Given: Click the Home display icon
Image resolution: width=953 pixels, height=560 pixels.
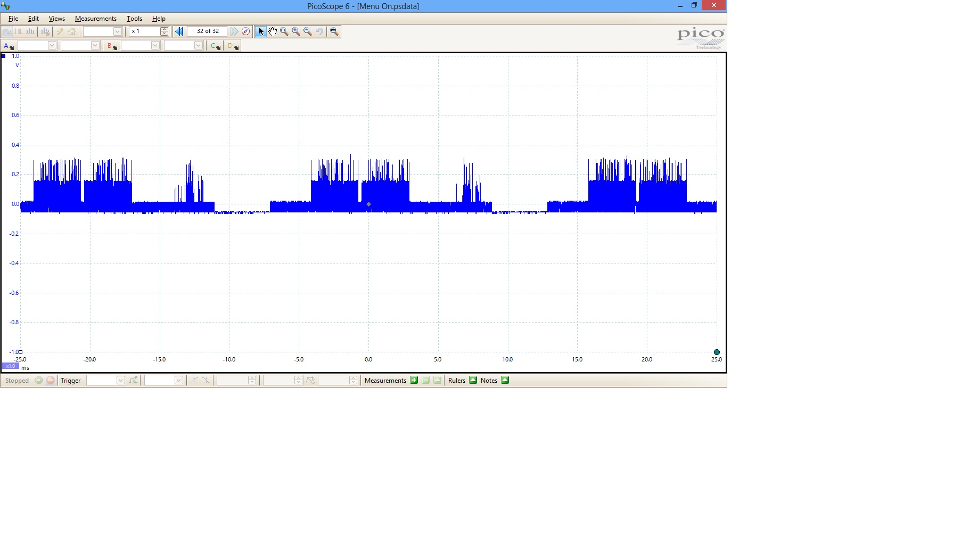Looking at the screenshot, I should pos(72,31).
